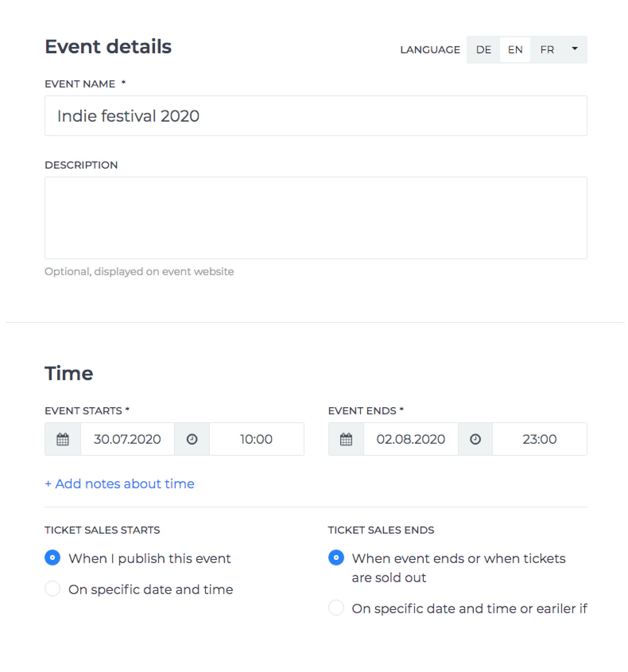The height and width of the screenshot is (672, 628).
Task: Switch language tab to FR
Action: tap(547, 50)
